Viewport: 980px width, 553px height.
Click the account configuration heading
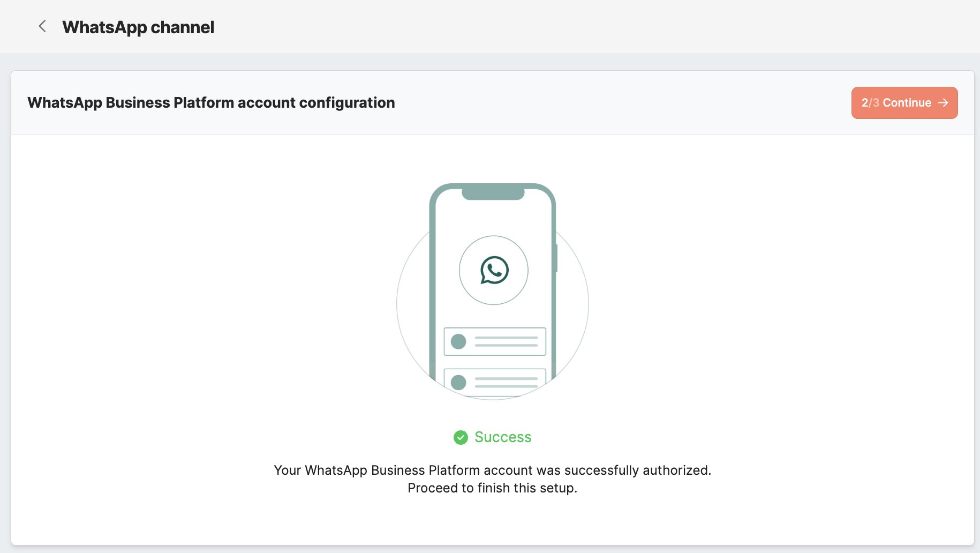[x=211, y=102]
